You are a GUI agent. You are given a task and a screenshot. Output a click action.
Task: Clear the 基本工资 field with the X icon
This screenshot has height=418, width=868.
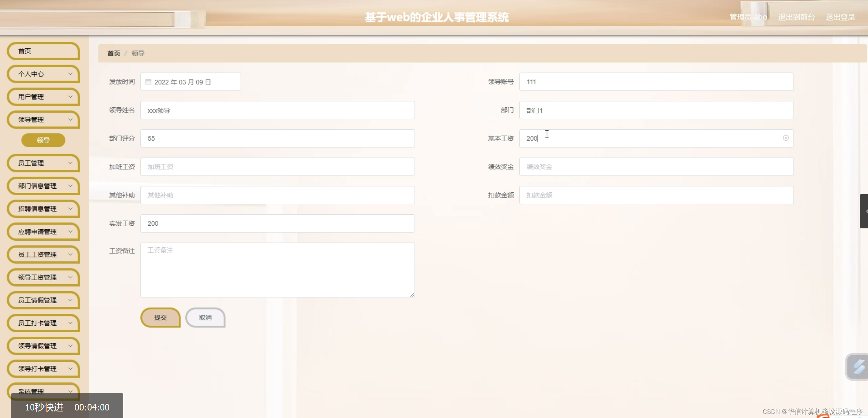[x=786, y=138]
